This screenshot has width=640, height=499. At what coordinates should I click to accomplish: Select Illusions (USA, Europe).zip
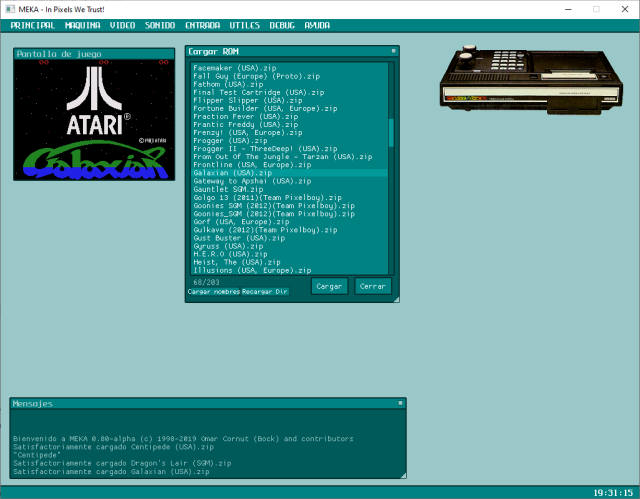(x=289, y=270)
